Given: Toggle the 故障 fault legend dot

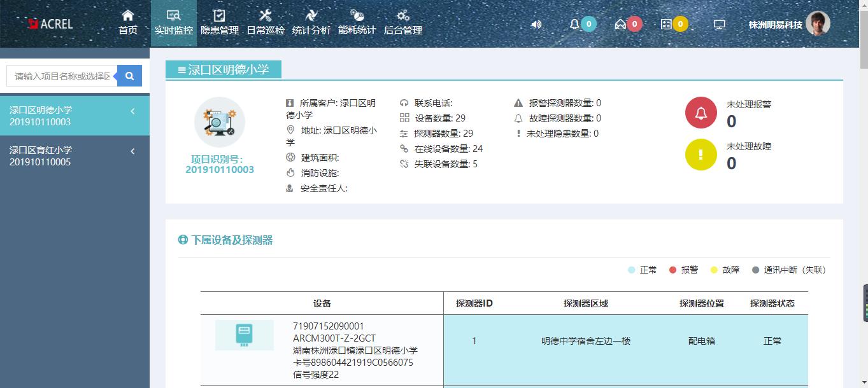Looking at the screenshot, I should pyautogui.click(x=714, y=270).
